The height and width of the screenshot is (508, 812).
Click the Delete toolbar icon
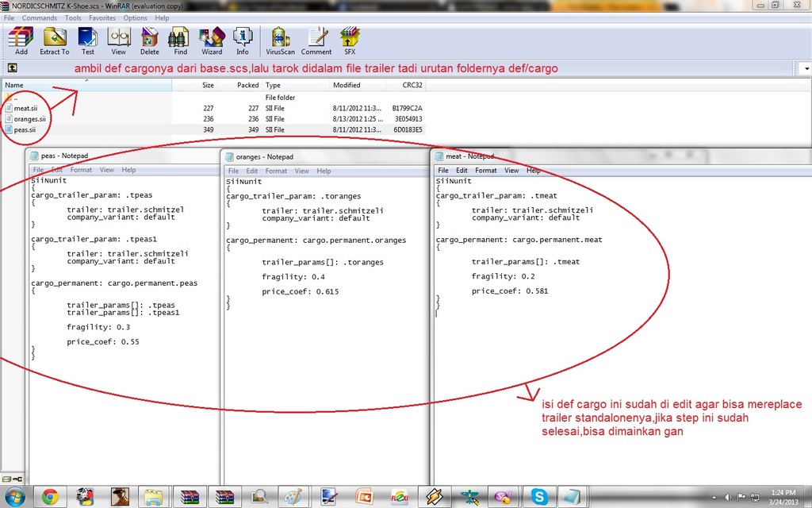pyautogui.click(x=150, y=40)
